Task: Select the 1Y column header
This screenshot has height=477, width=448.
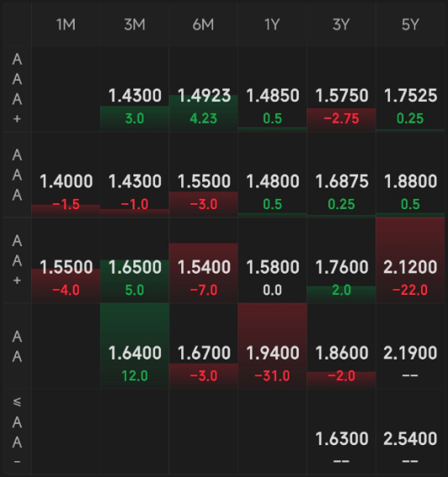Action: point(272,24)
